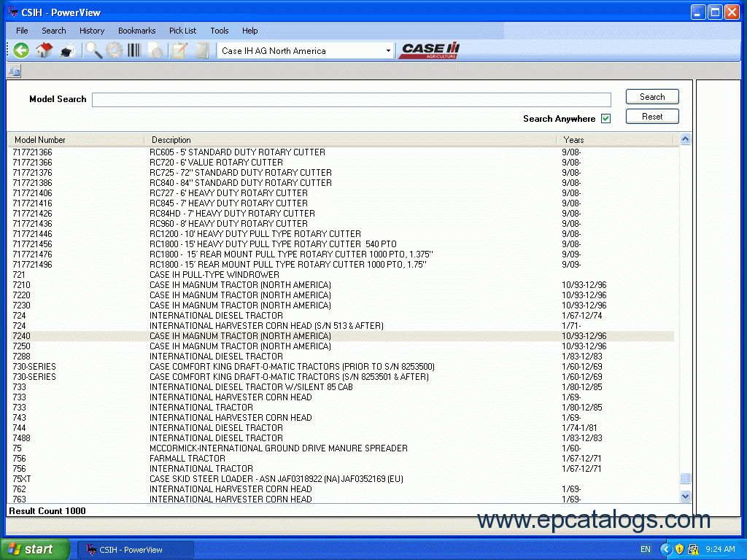Select model 743 International Harvester Corn Head
Viewport: 747px width, 560px height.
click(343, 418)
